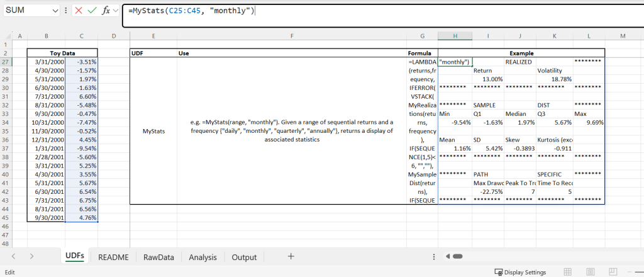Click the formula bar resize dots handle
The height and width of the screenshot is (277, 644).
point(66,11)
